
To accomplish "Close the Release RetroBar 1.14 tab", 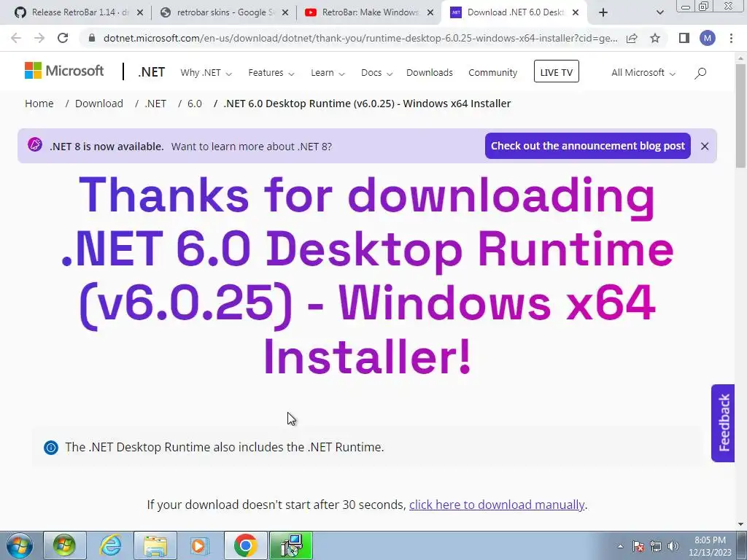I will (x=140, y=12).
